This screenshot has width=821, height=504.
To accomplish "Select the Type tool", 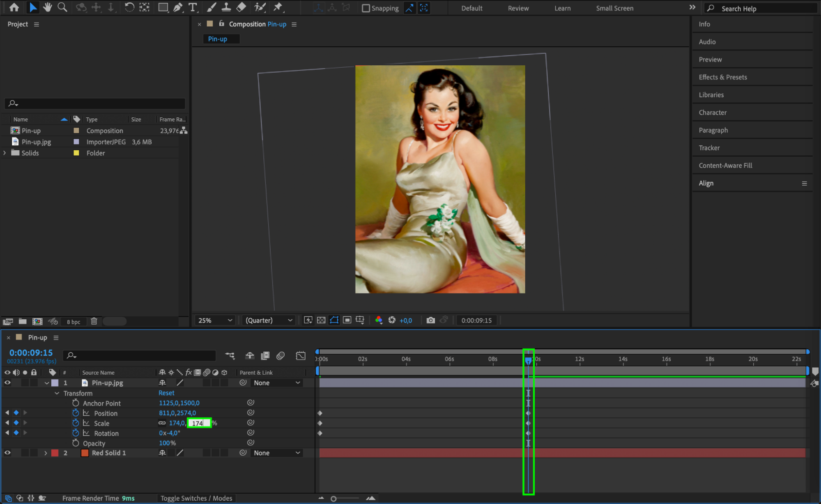I will (192, 7).
